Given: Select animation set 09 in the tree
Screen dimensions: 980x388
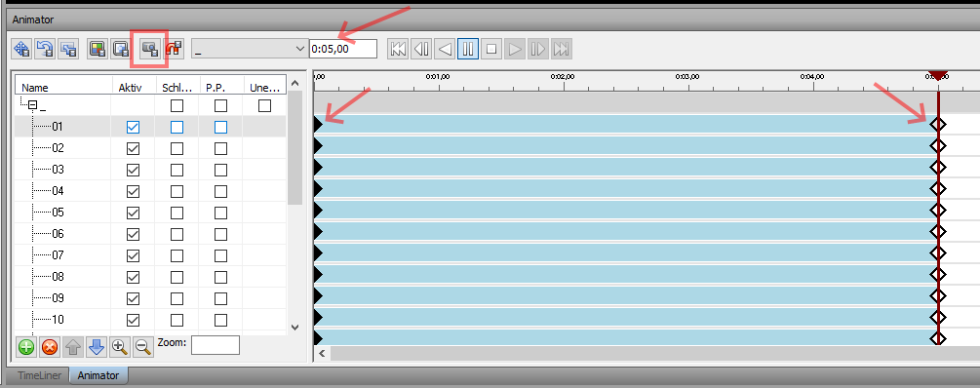Looking at the screenshot, I should coord(59,298).
